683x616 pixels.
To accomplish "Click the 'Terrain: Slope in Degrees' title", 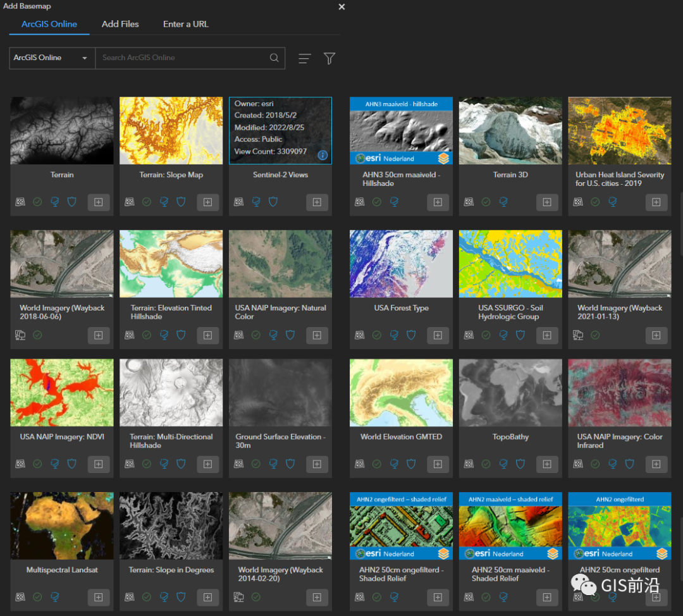I will coord(171,570).
